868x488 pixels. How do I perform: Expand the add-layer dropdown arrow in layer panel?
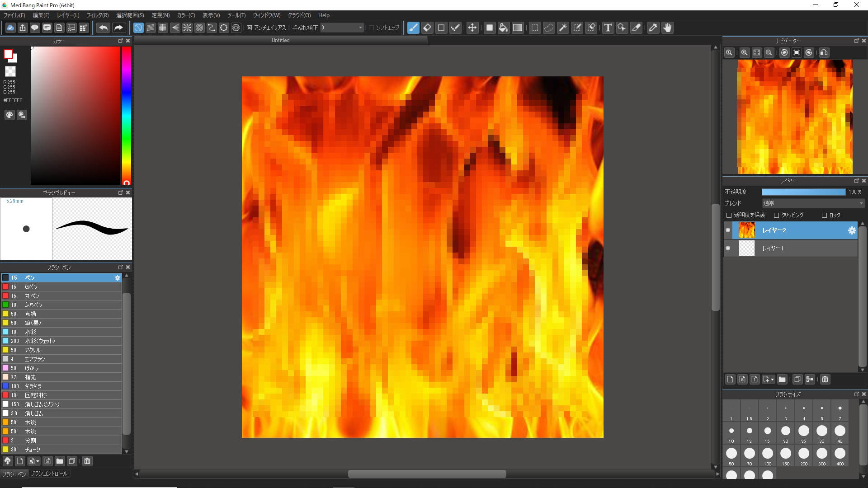(773, 380)
